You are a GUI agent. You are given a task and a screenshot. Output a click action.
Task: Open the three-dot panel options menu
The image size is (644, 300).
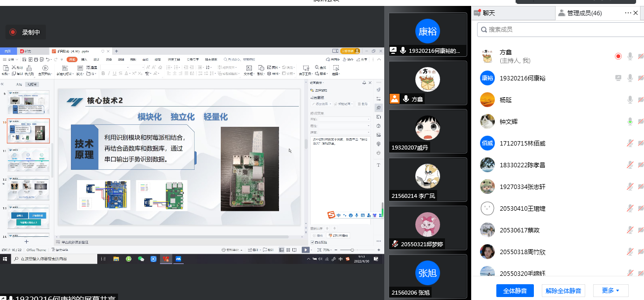tap(628, 13)
